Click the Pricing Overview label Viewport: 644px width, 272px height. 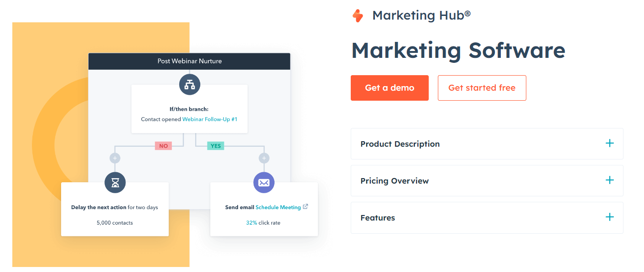pos(395,181)
